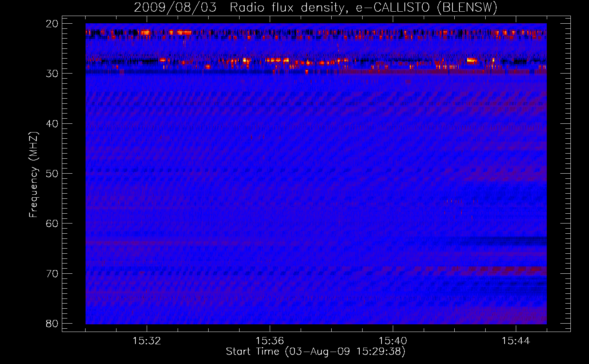The image size is (589, 364).
Task: Click the 15:36 time tick label
Action: 270,341
